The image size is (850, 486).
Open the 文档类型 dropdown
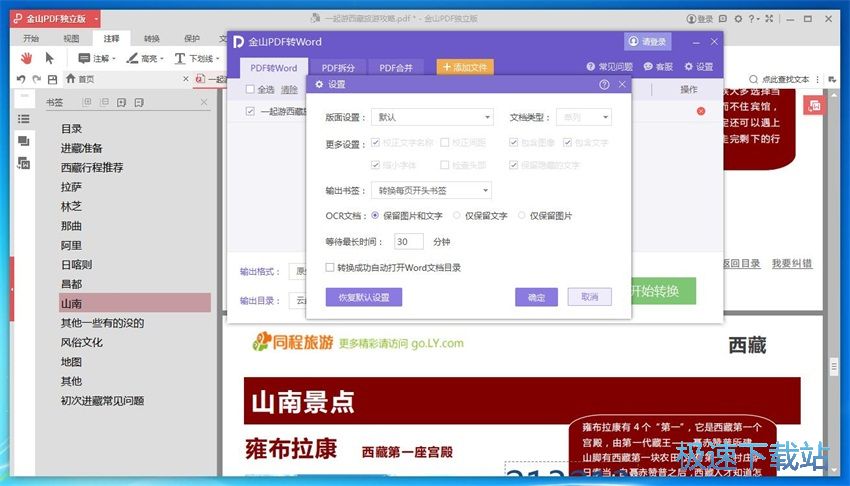coord(584,117)
